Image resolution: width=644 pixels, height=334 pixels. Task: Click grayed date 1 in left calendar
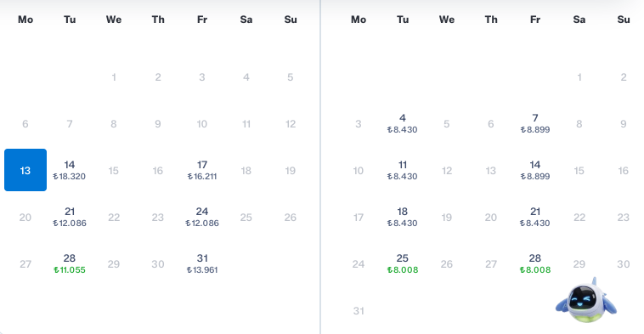114,76
